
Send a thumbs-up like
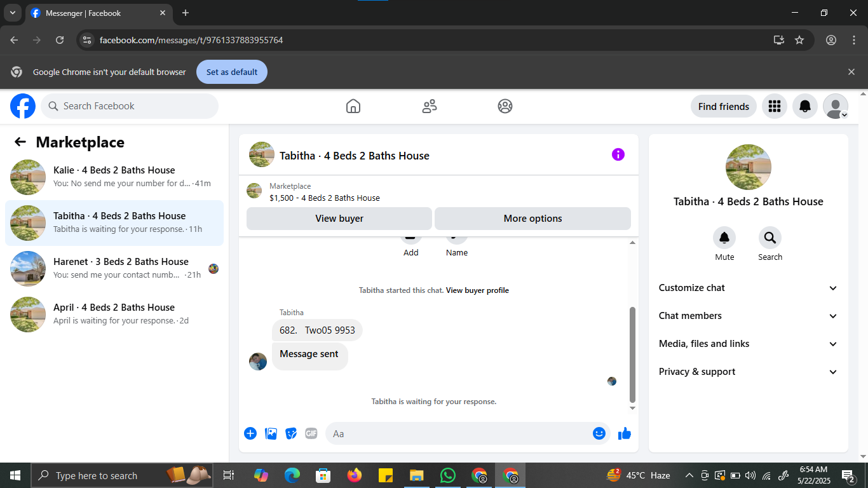(625, 433)
